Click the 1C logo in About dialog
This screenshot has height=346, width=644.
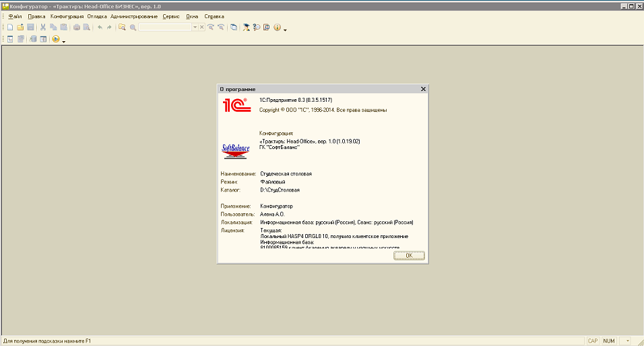click(235, 105)
